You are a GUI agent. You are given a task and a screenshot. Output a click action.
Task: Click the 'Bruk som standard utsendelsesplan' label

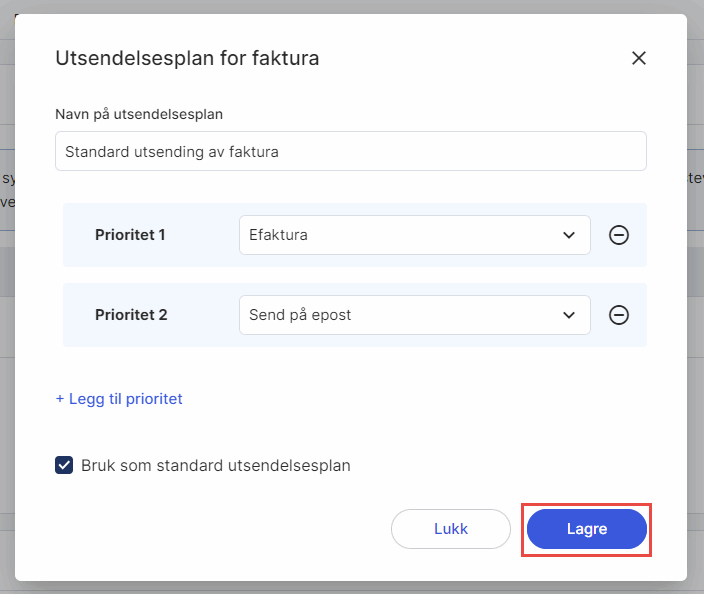coord(216,465)
